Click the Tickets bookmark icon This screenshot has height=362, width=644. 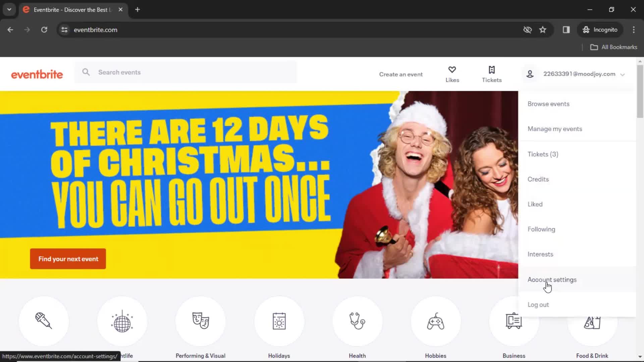(491, 69)
